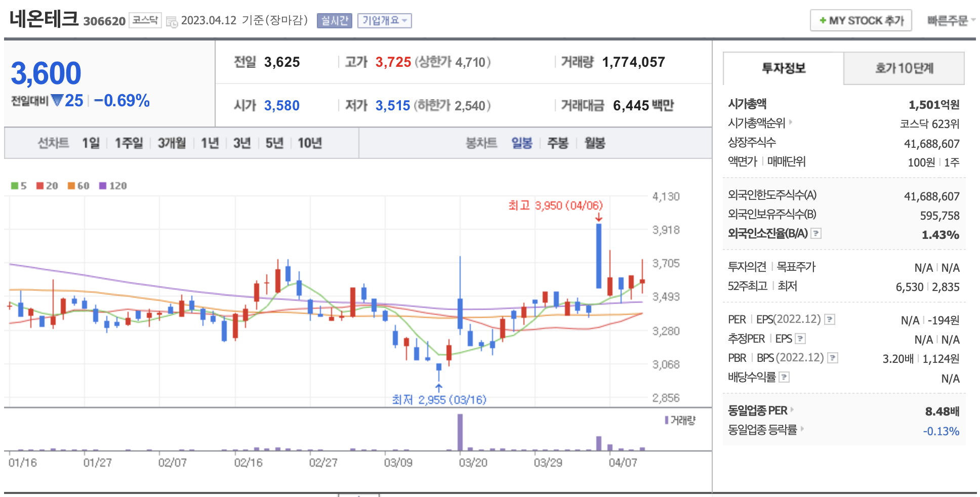Click the calendar icon beside the date
Viewport: 980px width, 497px height.
[x=172, y=22]
